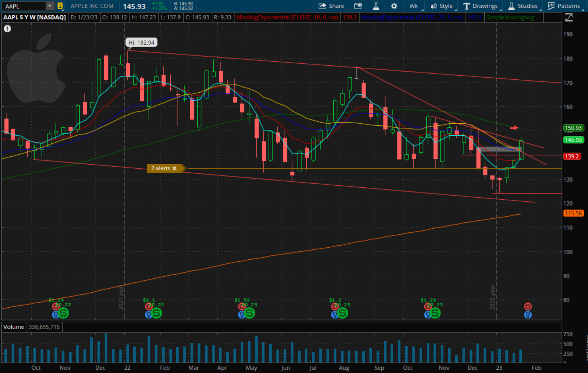Click the blue bulb icon near late July
Viewport: 588px width, 373px height.
335,315
